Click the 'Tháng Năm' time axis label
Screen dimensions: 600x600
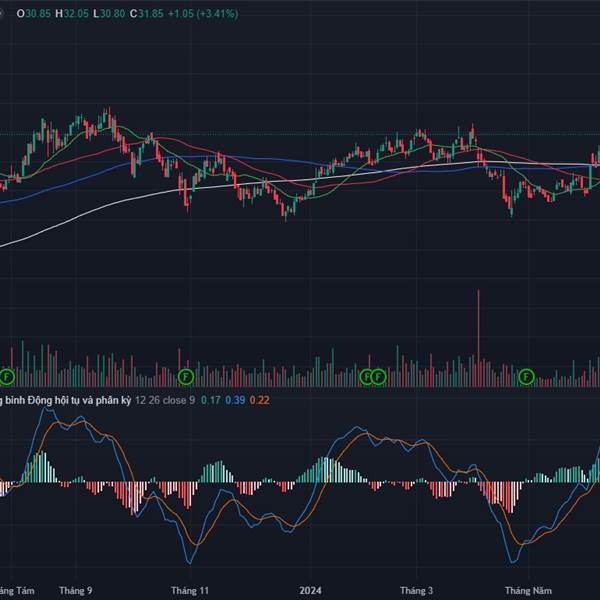(528, 590)
